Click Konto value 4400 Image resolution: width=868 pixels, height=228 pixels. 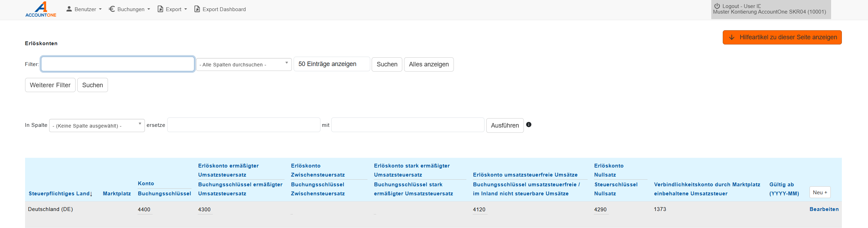pos(144,210)
